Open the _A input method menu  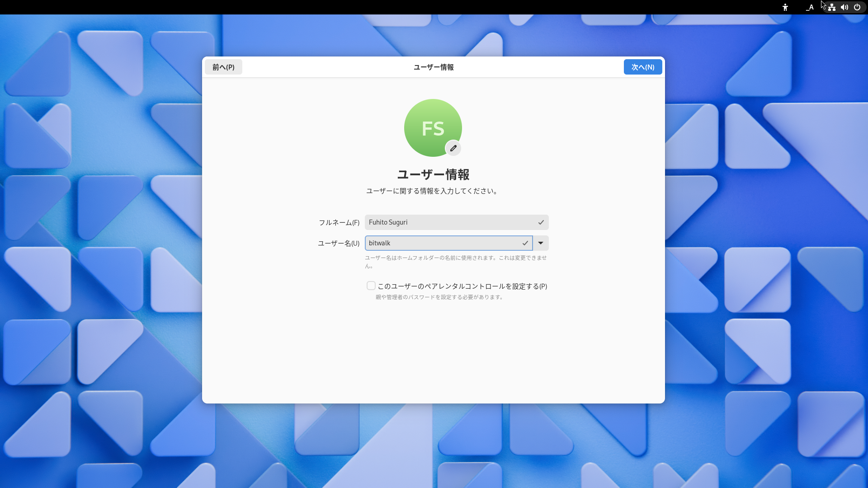click(810, 7)
